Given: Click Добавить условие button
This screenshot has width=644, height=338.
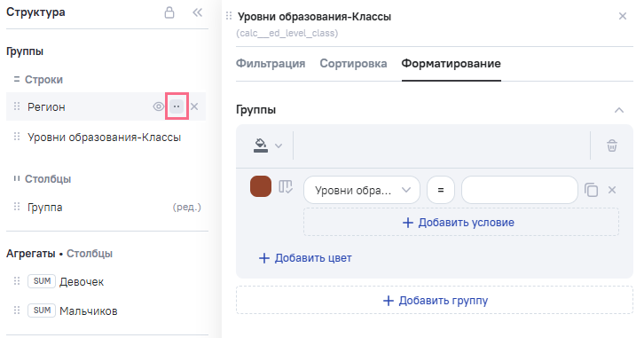Looking at the screenshot, I should (461, 222).
